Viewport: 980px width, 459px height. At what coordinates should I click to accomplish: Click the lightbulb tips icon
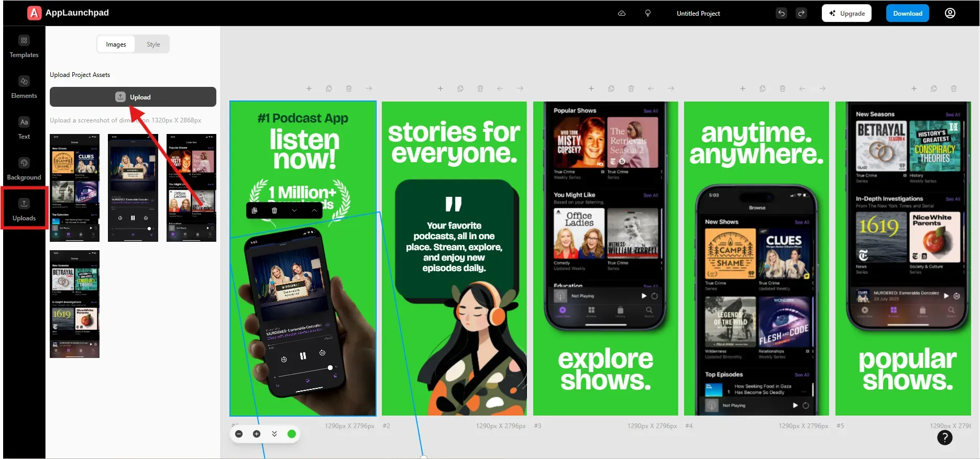648,13
